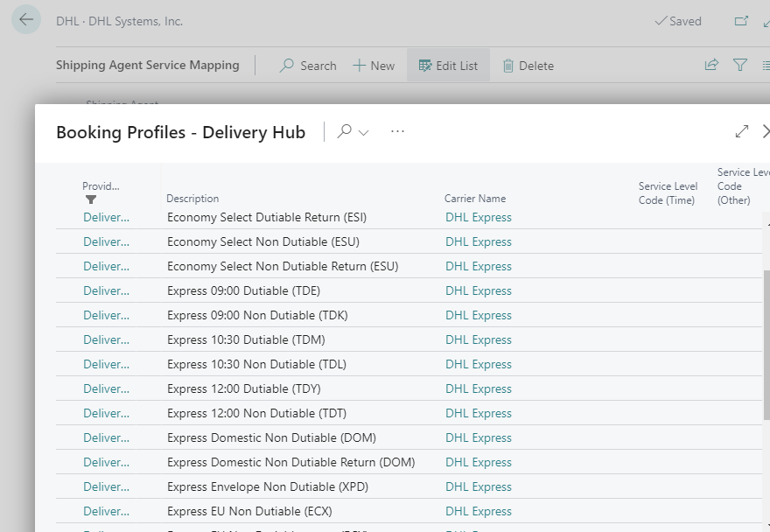Search Booking Profiles with magnifier icon
The image size is (770, 532).
point(344,131)
